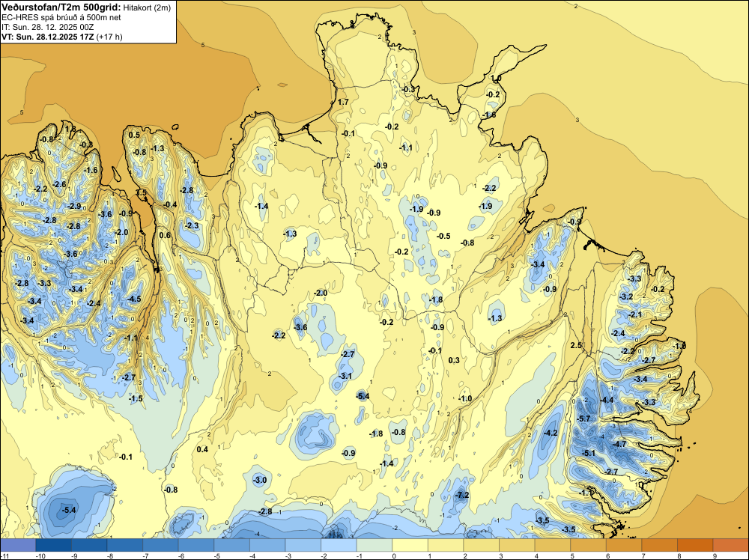This screenshot has height=560, width=749.
Task: Click the -10 label in the legend
Action: click(40, 556)
